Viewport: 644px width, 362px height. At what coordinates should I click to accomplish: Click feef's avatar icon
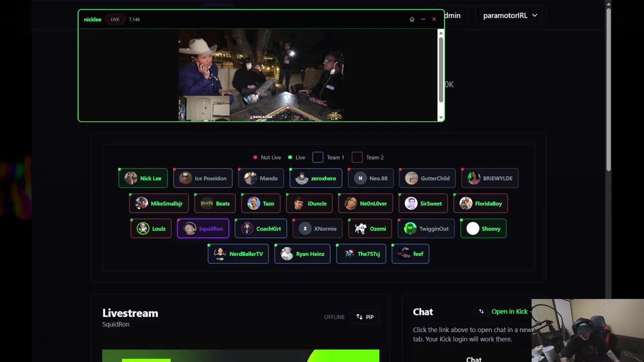pos(405,254)
